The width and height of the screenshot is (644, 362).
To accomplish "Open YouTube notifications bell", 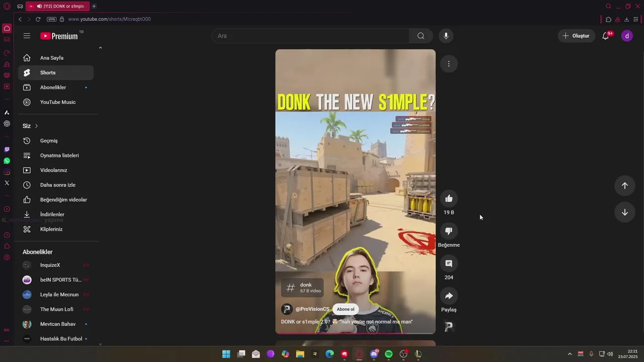I will pyautogui.click(x=606, y=36).
